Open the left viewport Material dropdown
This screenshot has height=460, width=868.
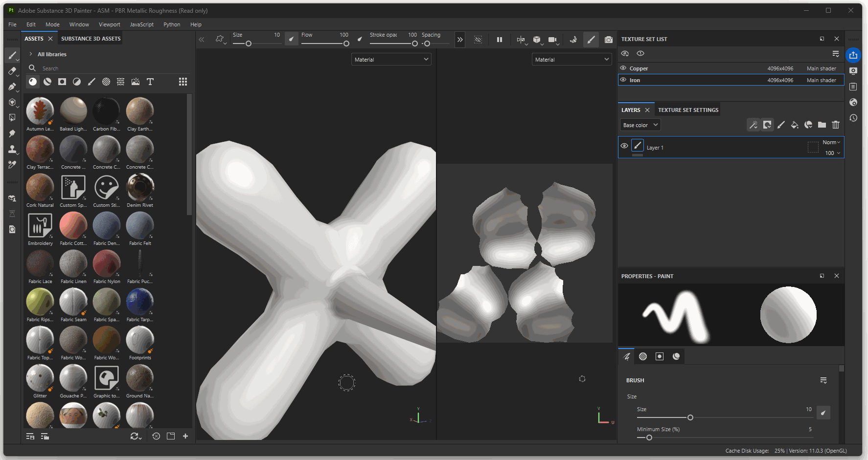tap(391, 60)
